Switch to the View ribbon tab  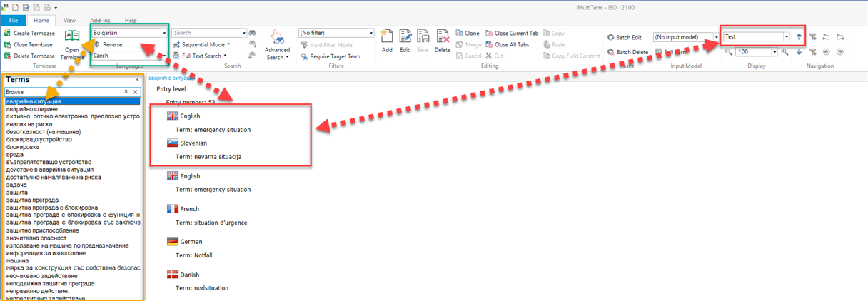point(69,21)
